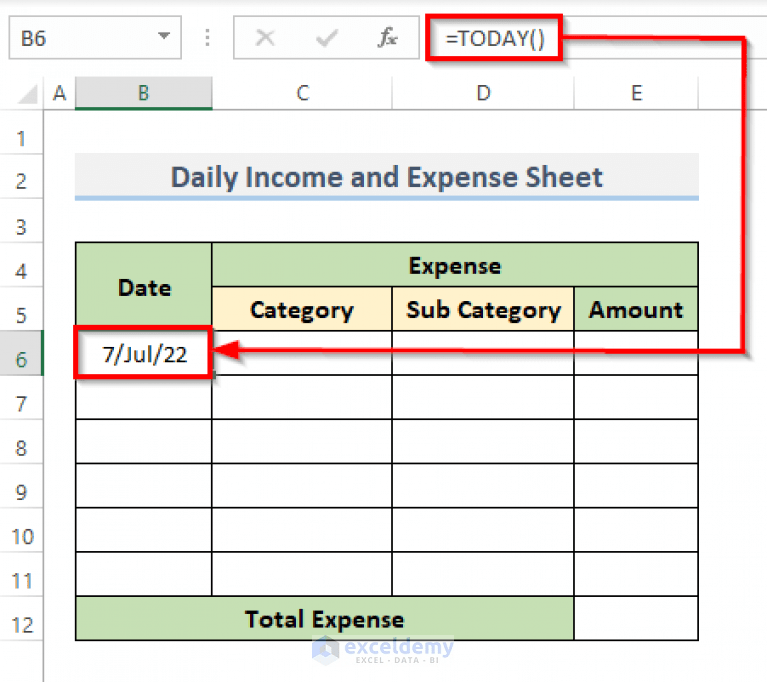This screenshot has height=682, width=767.
Task: Select column B header
Action: [x=143, y=93]
